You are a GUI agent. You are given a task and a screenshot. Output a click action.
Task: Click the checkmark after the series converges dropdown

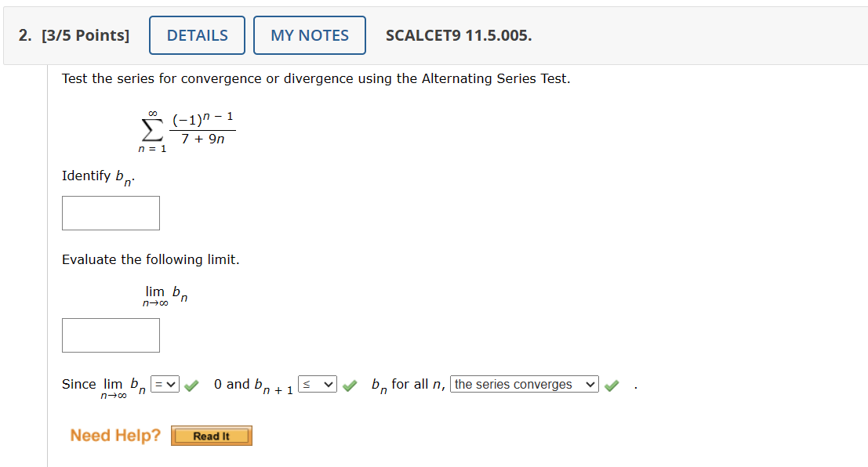click(612, 385)
